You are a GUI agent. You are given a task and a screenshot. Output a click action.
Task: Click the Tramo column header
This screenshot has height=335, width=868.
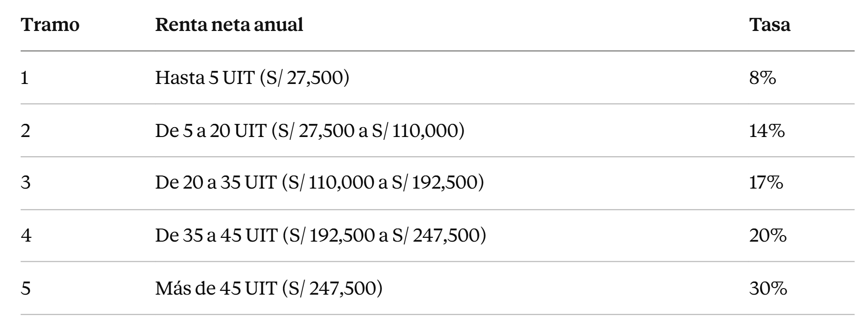[50, 25]
